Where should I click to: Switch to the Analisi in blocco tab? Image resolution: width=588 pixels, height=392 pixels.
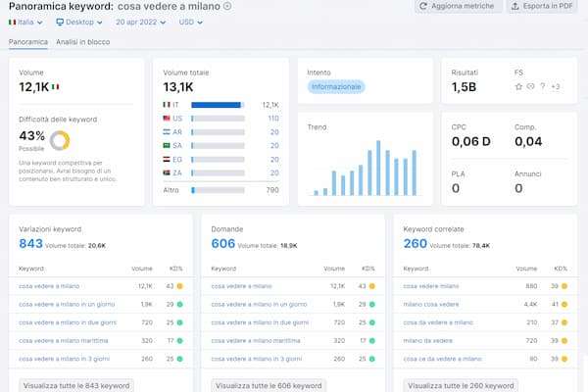83,42
